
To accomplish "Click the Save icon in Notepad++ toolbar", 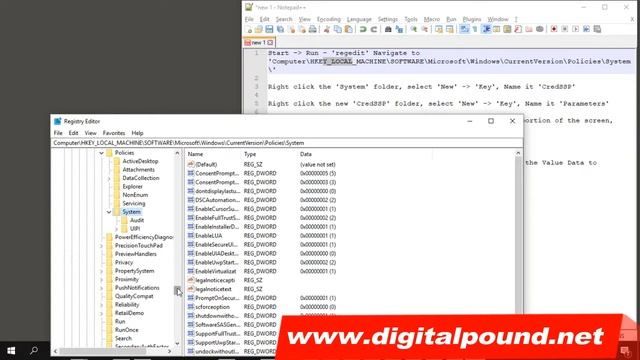I will tap(269, 29).
